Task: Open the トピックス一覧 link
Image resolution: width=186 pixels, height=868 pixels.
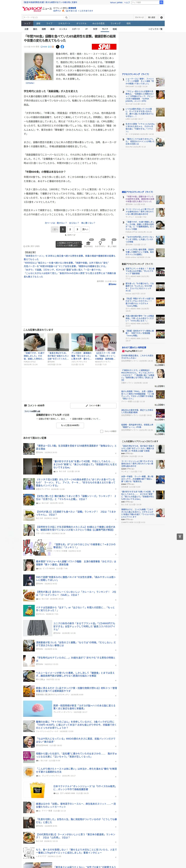Action: tap(155, 29)
